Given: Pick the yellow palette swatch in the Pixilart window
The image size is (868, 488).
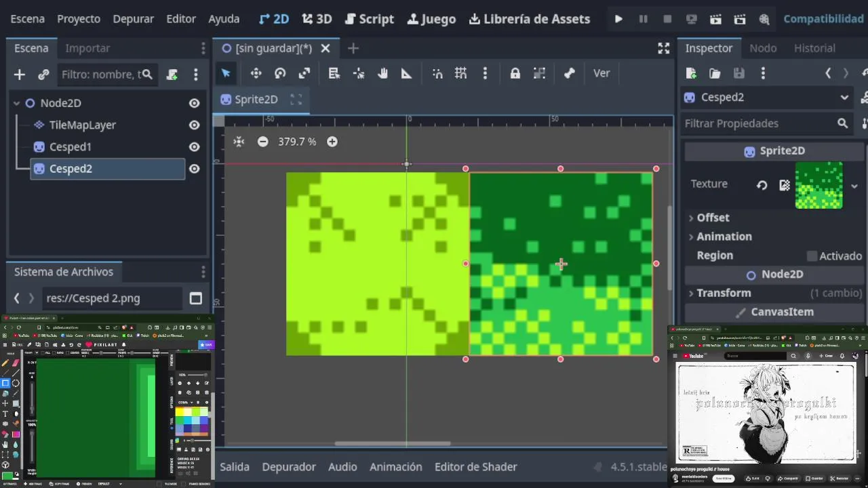Looking at the screenshot, I should (179, 411).
